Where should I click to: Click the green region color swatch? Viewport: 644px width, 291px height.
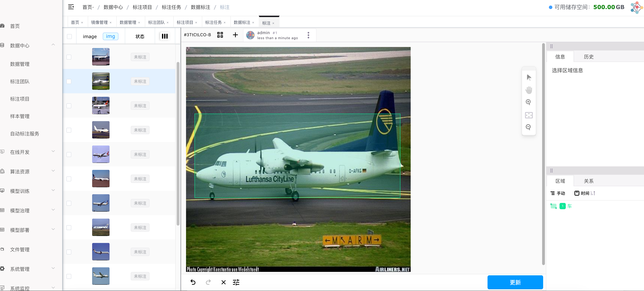(x=553, y=206)
